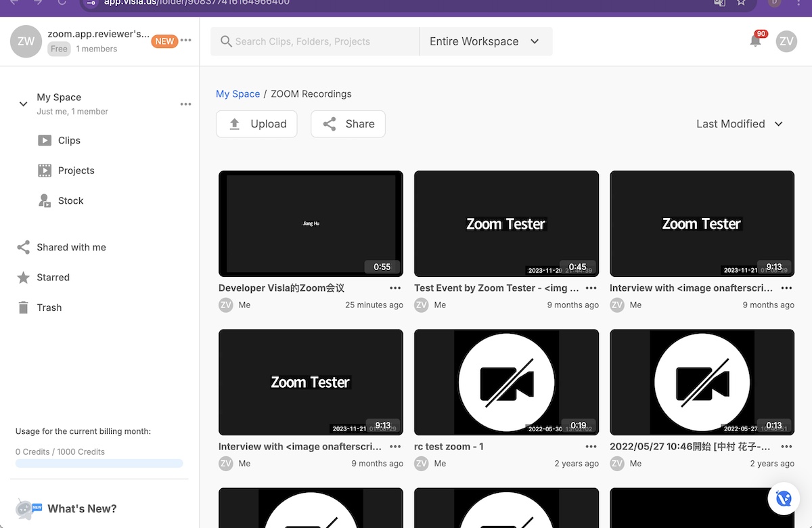Open more options for Developer Visla clip
Screen dimensions: 812x528
coord(395,288)
